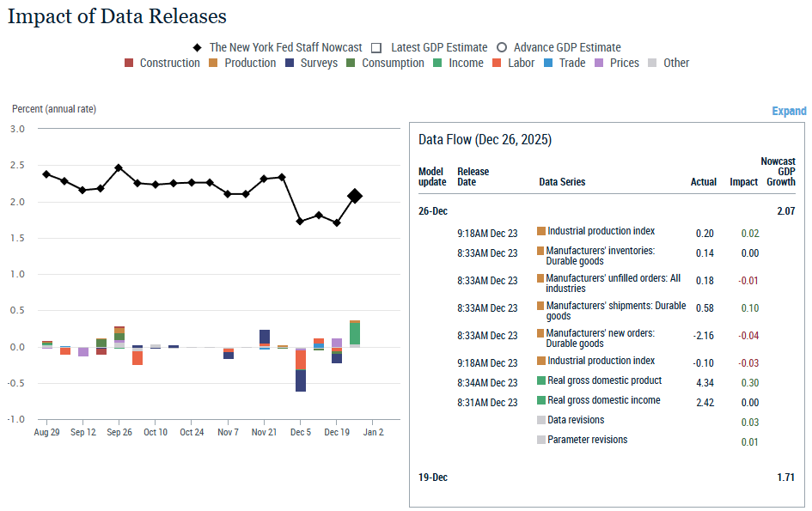
Task: Click the Dec 5 negative stacked bar
Action: pos(301,370)
